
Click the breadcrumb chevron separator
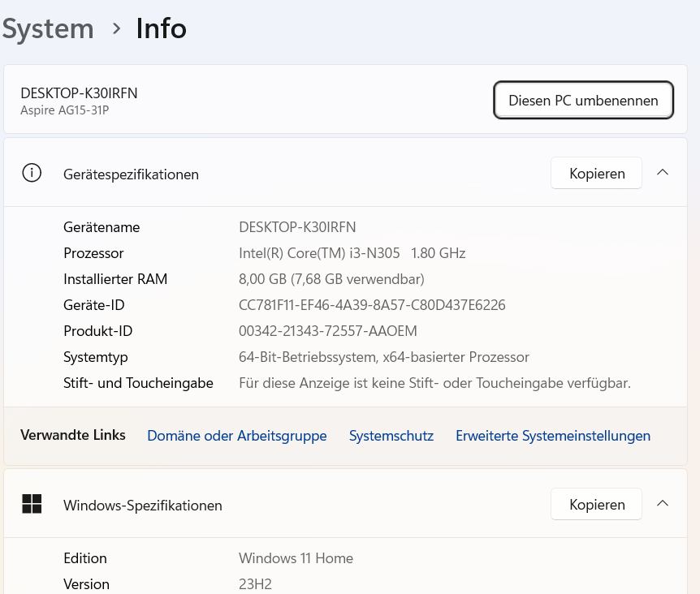point(116,29)
